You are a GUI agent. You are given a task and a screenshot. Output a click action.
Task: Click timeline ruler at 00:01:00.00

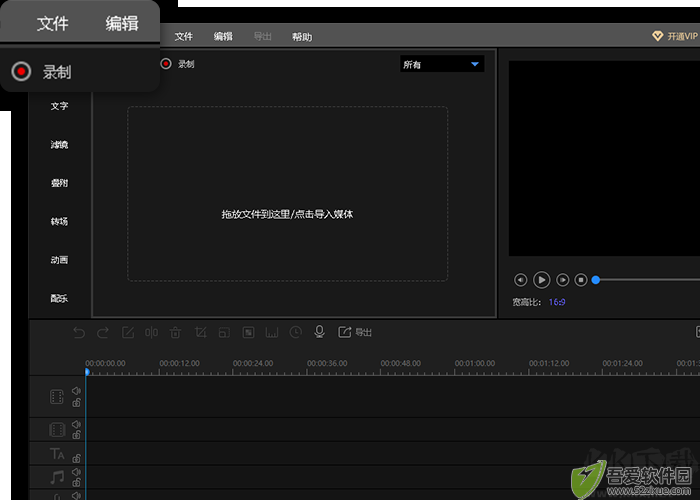475,364
